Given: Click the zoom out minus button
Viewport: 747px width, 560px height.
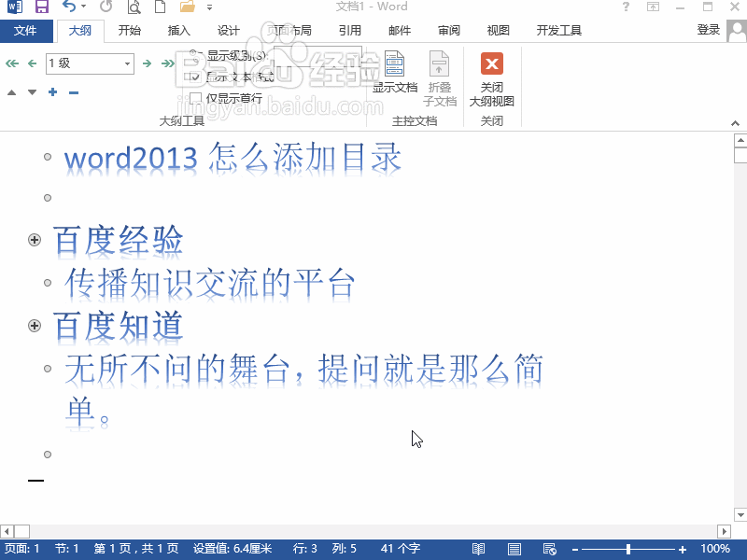Looking at the screenshot, I should tap(575, 550).
